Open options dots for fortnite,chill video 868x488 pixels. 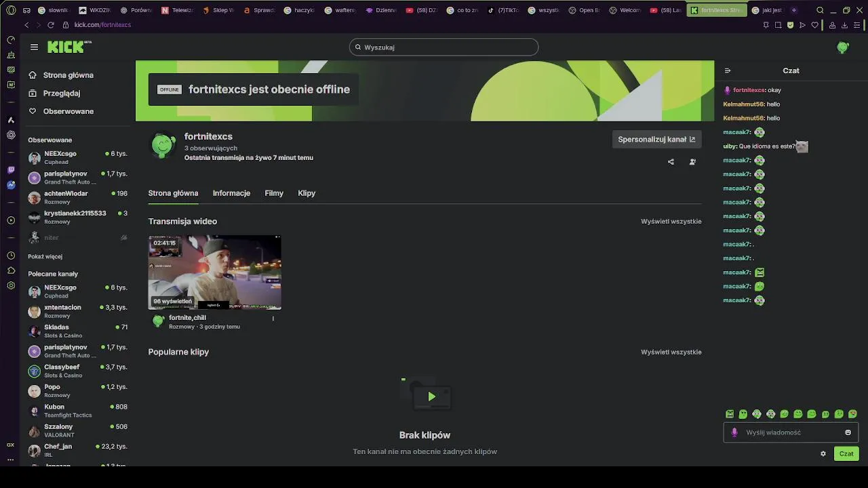(273, 319)
